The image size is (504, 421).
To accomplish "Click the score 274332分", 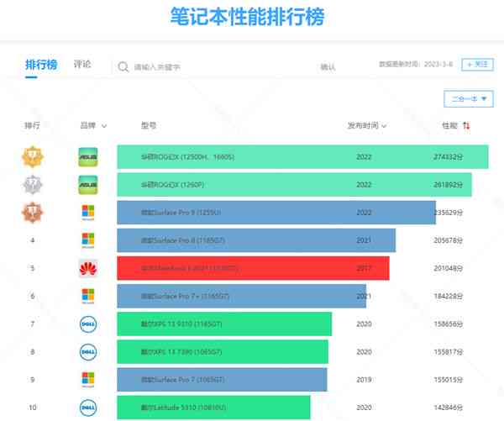I will point(448,157).
